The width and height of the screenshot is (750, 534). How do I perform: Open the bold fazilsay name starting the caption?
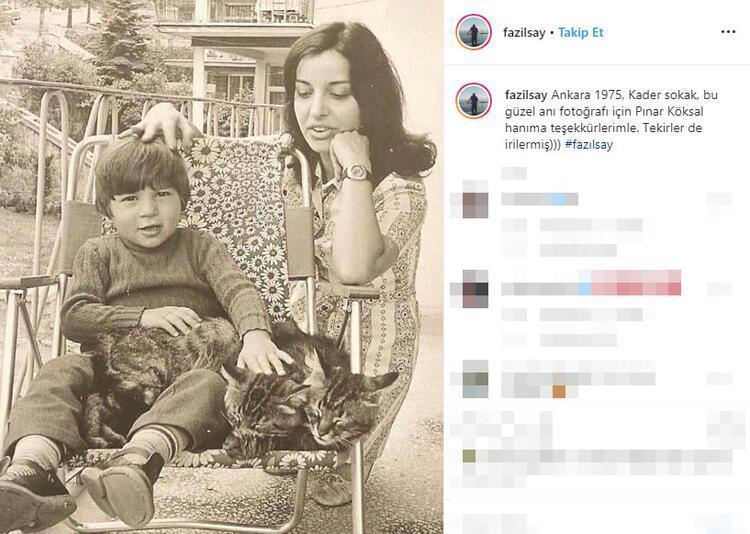[526, 95]
